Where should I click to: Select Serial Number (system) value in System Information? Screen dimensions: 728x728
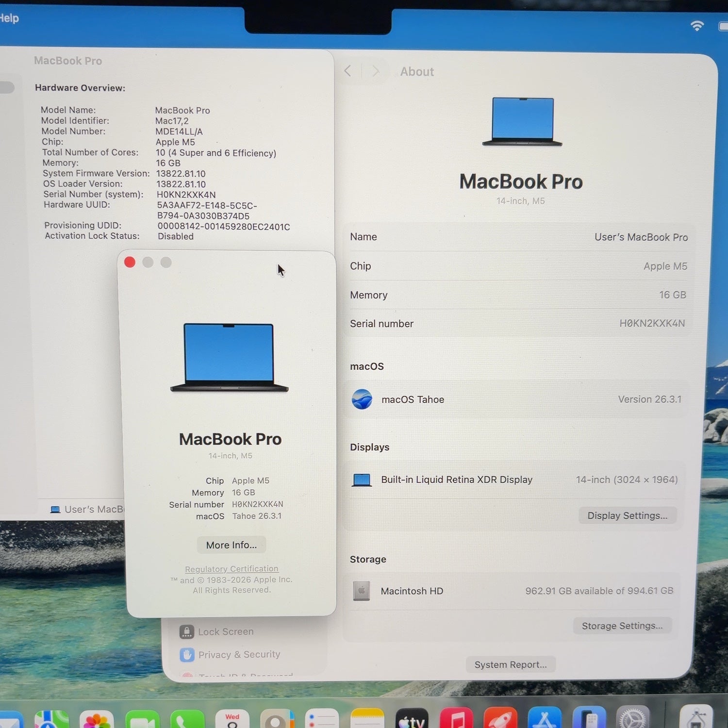[x=186, y=195]
